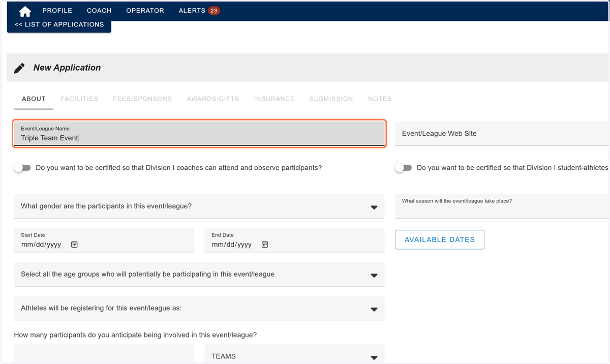This screenshot has width=610, height=364.
Task: Select the ABOUT tab
Action: coord(34,99)
